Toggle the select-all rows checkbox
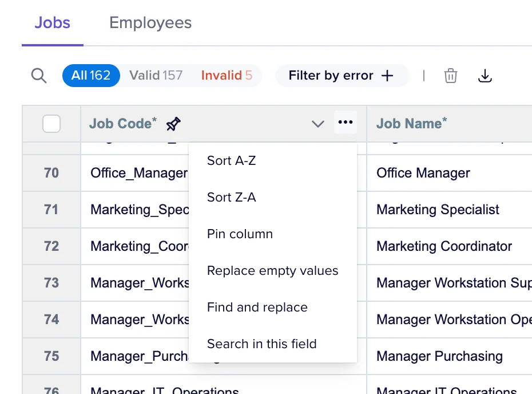The image size is (532, 394). pyautogui.click(x=51, y=124)
